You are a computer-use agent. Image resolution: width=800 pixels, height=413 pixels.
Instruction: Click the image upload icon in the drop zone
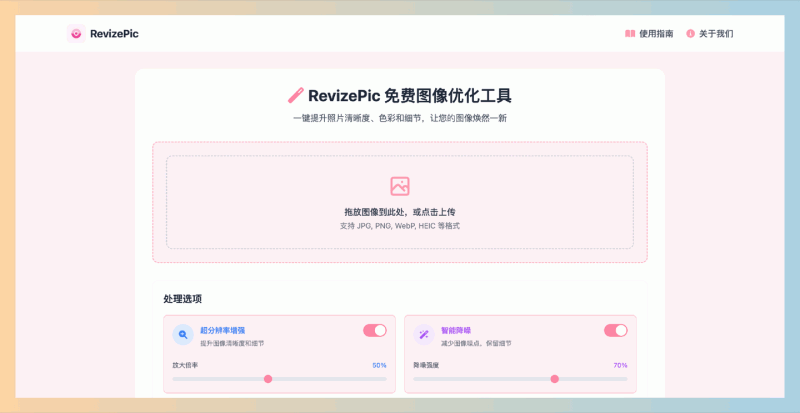point(400,186)
